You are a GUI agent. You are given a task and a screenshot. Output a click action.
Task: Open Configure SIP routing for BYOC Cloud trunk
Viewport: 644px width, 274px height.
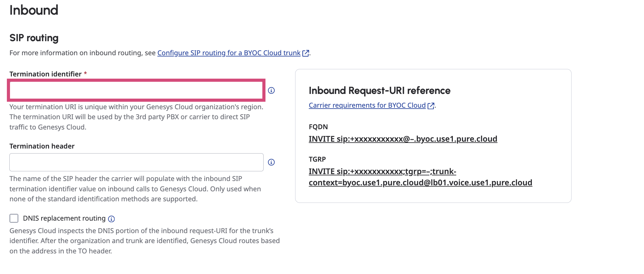coord(229,53)
